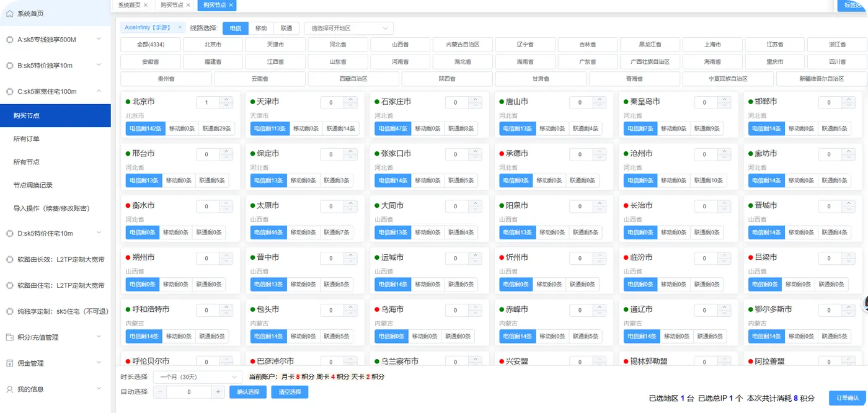Click the icon beside 佣金管理

coord(9,363)
